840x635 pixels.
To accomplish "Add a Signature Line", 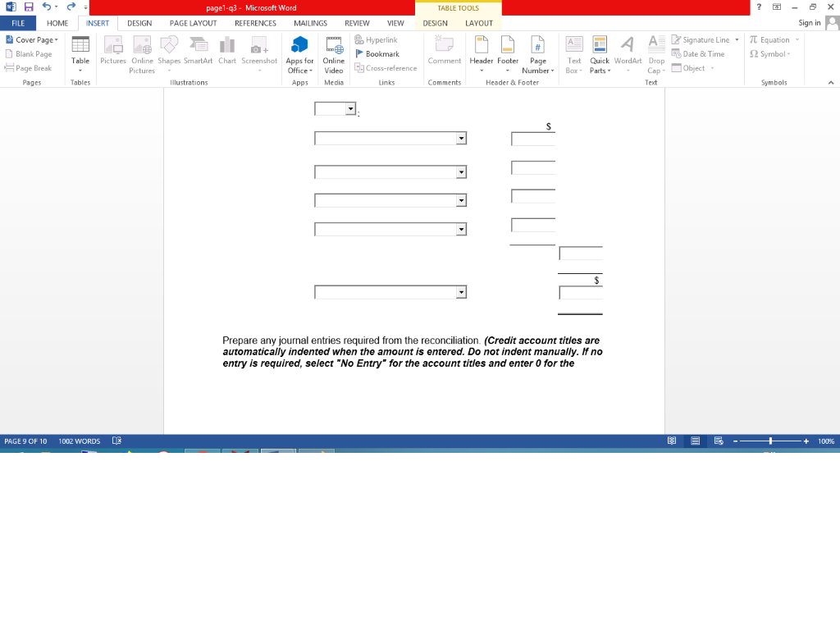I will [x=705, y=39].
